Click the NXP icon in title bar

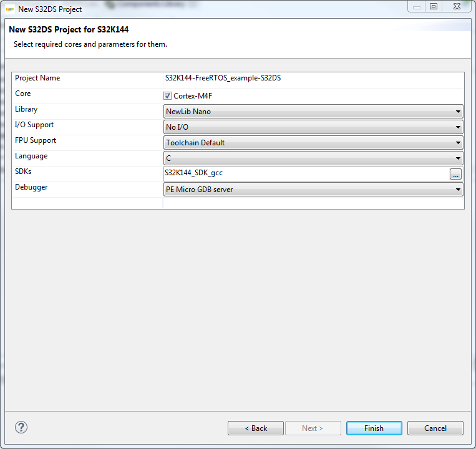click(x=10, y=9)
